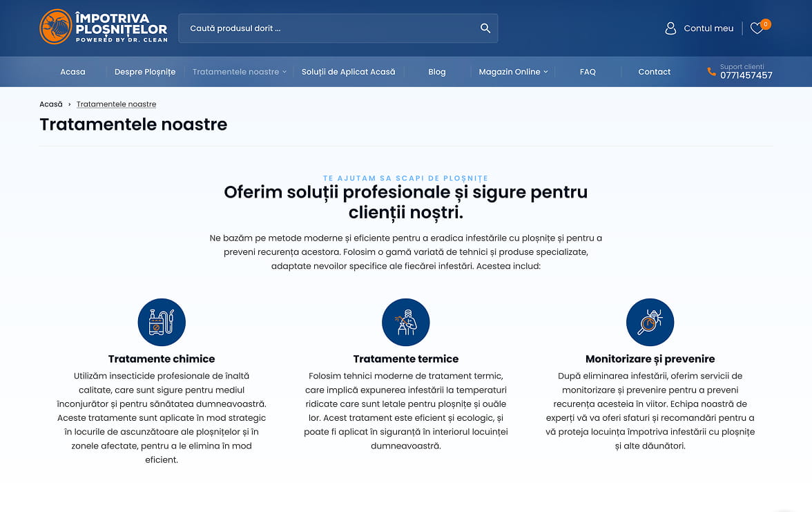Click the Tratamente chimice sprayer icon
Viewport: 812px width, 512px height.
(x=162, y=322)
